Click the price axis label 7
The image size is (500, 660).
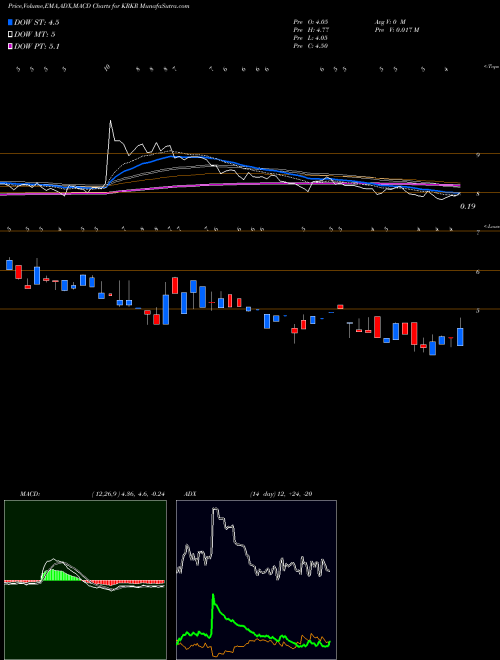coord(478,233)
